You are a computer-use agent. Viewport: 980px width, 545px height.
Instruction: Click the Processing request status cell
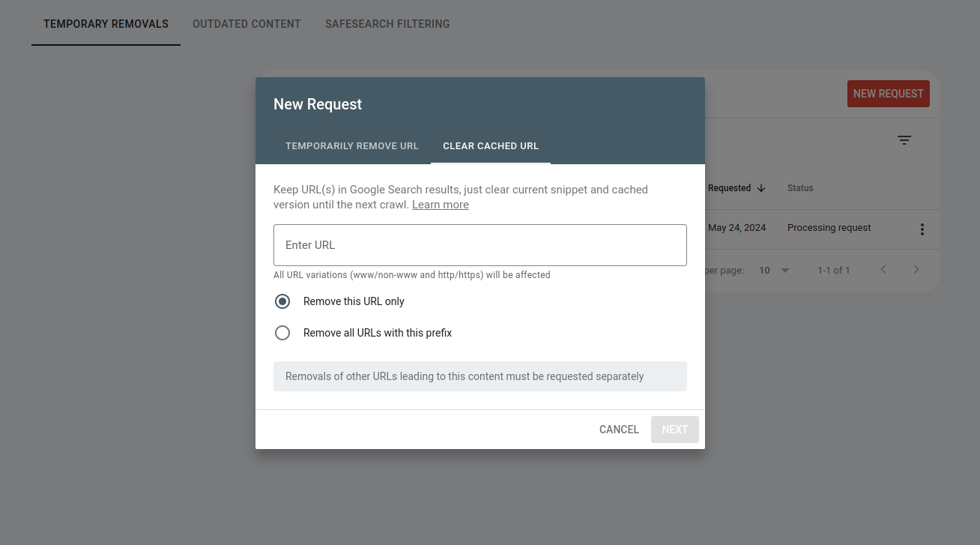point(829,228)
